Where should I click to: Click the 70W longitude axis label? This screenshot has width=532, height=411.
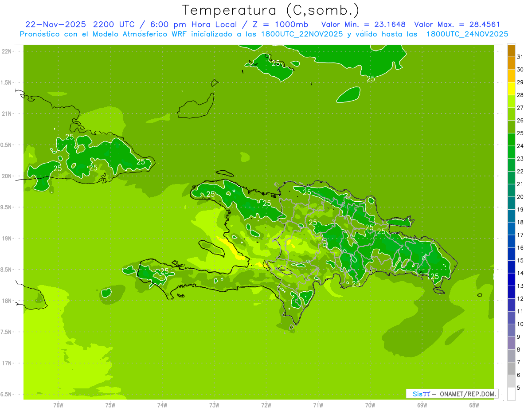[370, 405]
